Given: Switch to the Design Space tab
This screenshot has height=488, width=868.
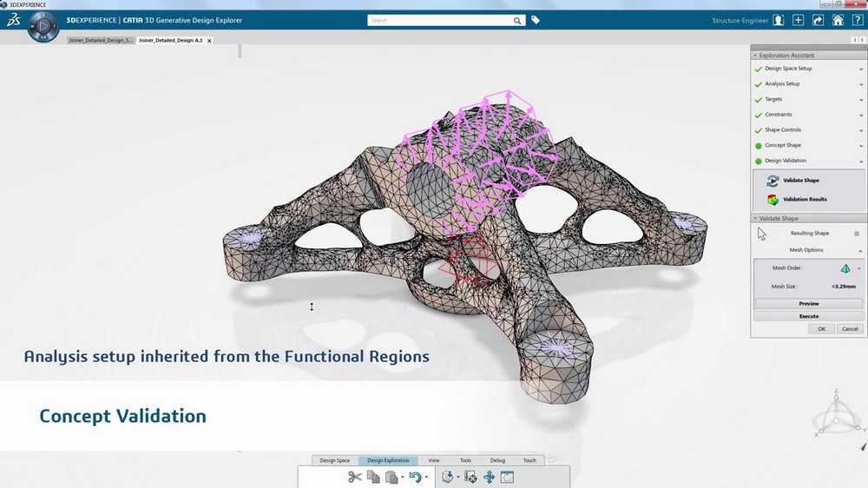Looking at the screenshot, I should (x=334, y=460).
